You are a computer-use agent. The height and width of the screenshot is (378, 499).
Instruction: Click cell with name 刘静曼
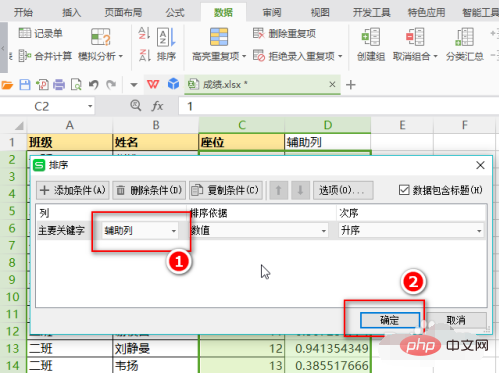tap(156, 349)
